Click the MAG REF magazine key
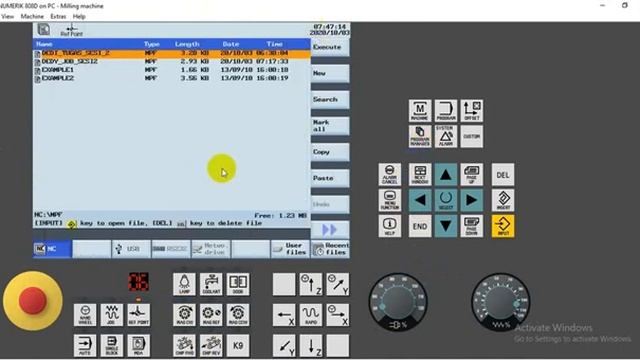The width and height of the screenshot is (640, 360). 211,315
